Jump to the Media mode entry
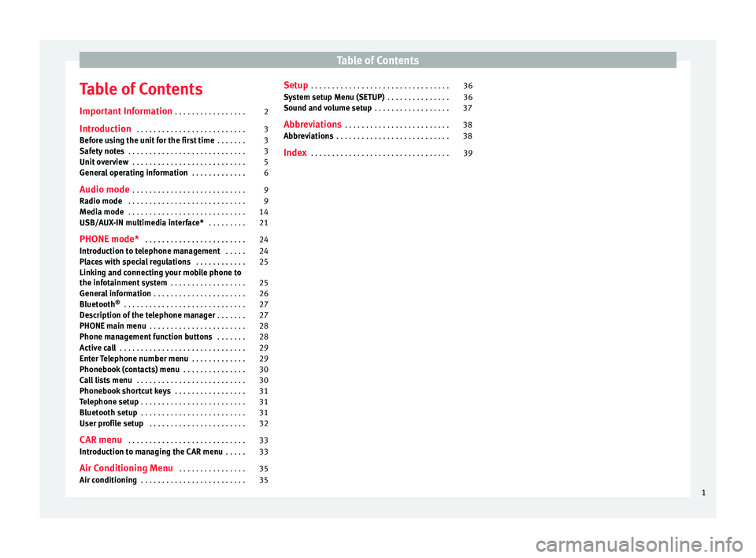This screenshot has height=558, width=756. [x=102, y=212]
